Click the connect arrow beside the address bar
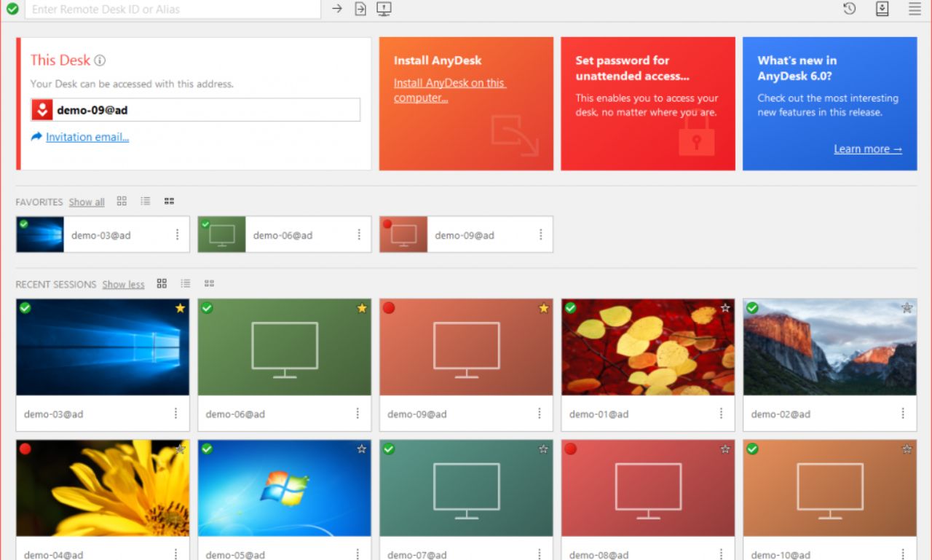932x560 pixels. point(337,9)
